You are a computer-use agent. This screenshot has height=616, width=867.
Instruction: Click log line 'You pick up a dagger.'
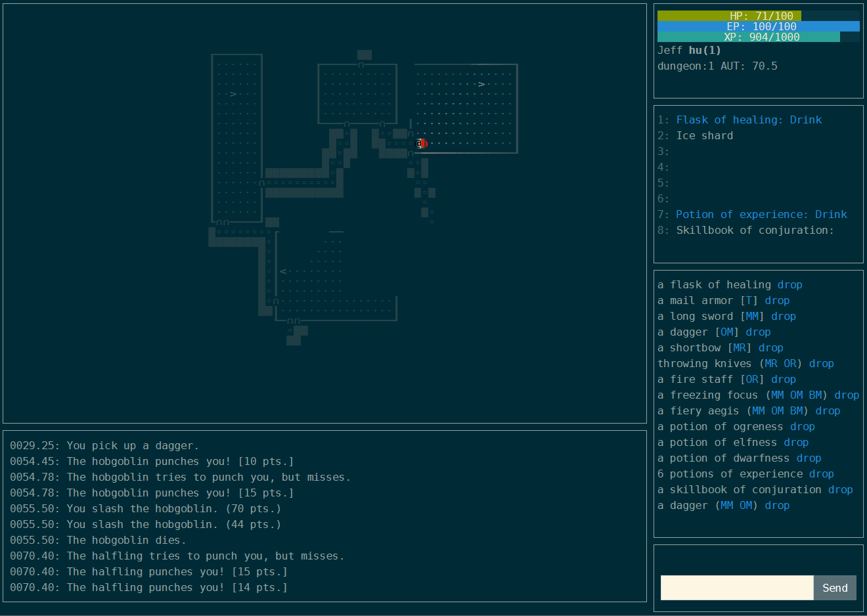tap(133, 445)
